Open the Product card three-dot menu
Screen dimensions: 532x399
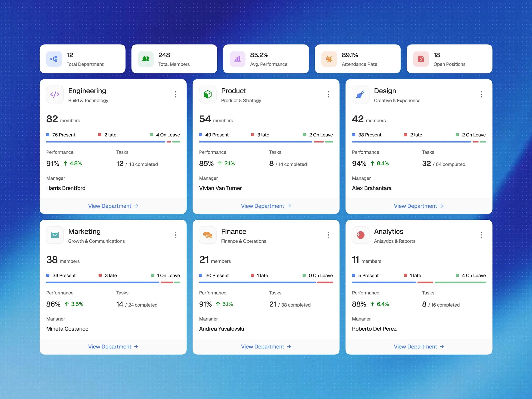click(x=328, y=94)
